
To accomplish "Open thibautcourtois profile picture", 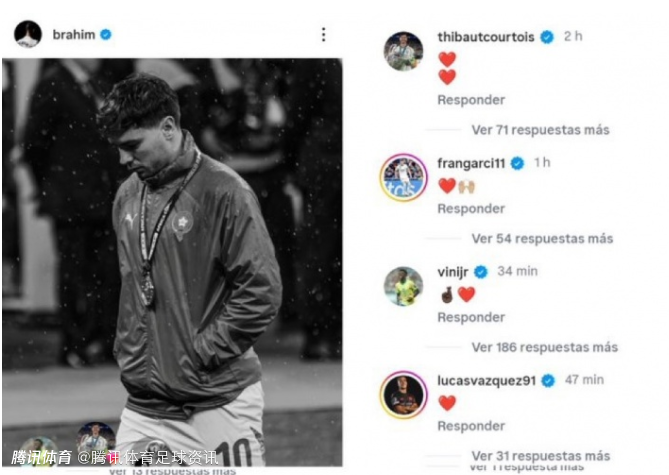I will (x=403, y=51).
